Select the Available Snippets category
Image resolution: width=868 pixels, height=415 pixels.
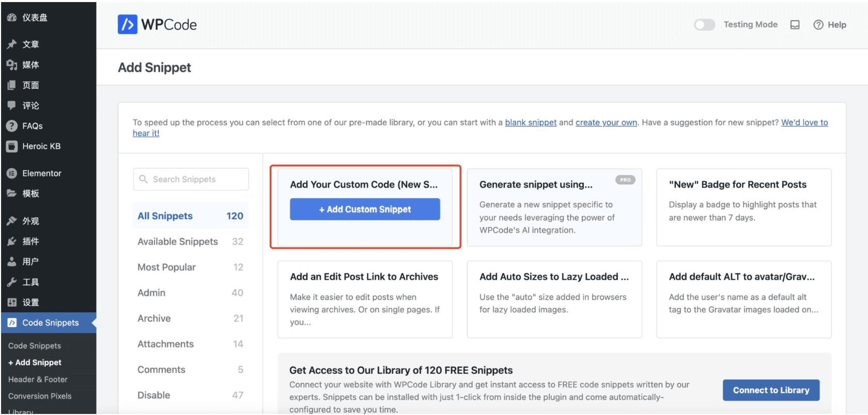tap(191, 242)
